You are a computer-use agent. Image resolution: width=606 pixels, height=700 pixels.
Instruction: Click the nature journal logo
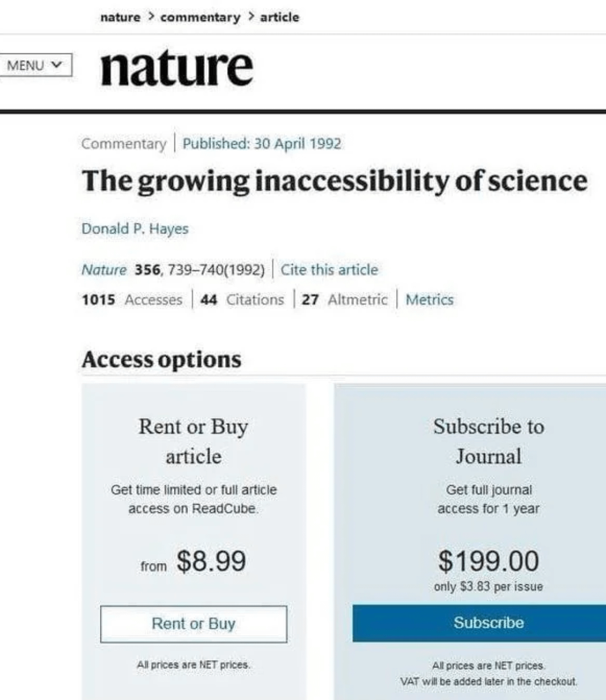[177, 67]
